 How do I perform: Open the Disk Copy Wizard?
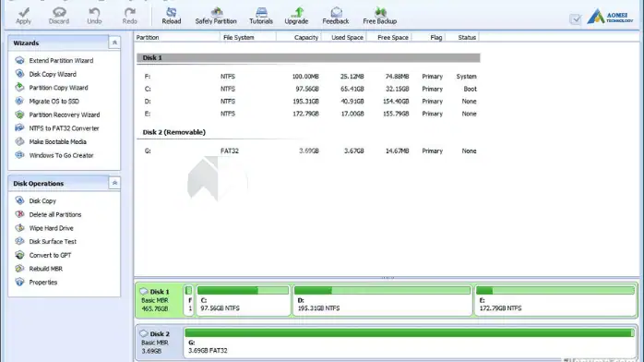point(53,74)
